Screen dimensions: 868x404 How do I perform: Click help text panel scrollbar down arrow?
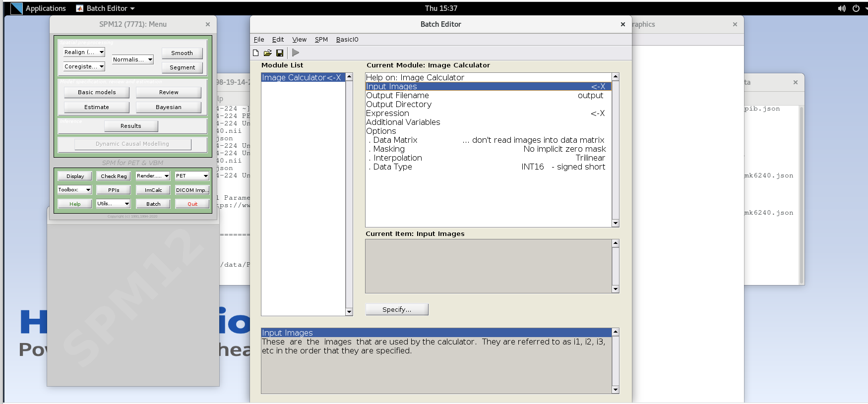616,390
